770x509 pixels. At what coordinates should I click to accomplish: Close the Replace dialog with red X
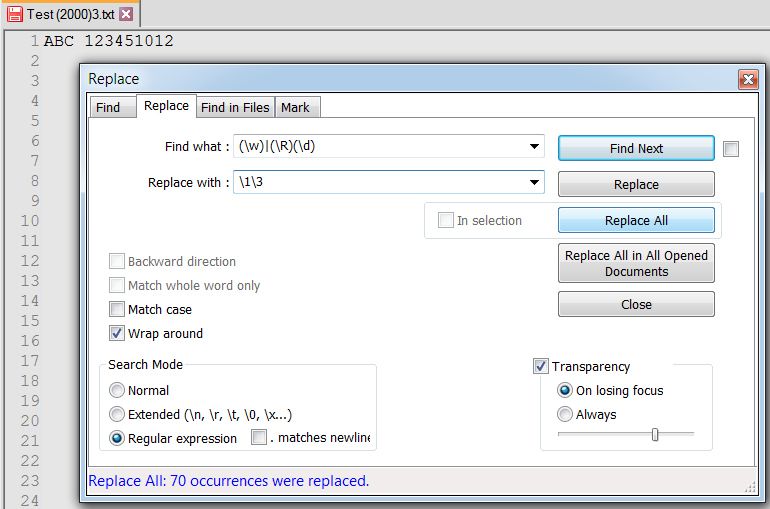pyautogui.click(x=747, y=79)
